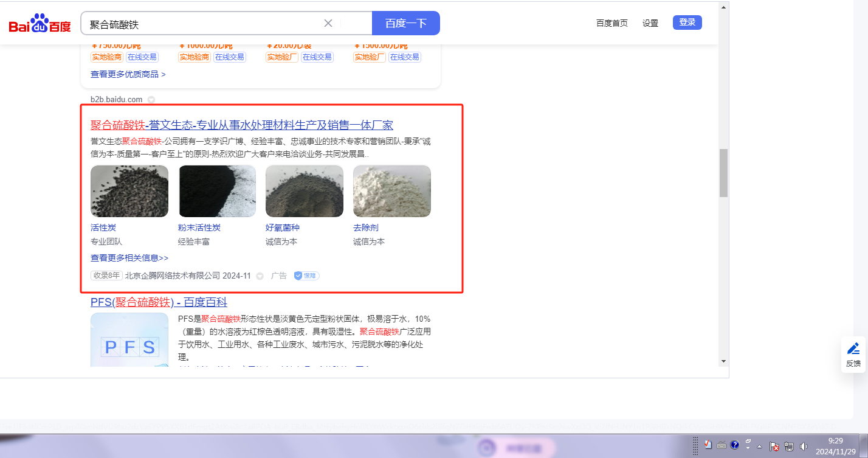868x458 pixels.
Task: Open the Action Center flag icon
Action: click(775, 446)
